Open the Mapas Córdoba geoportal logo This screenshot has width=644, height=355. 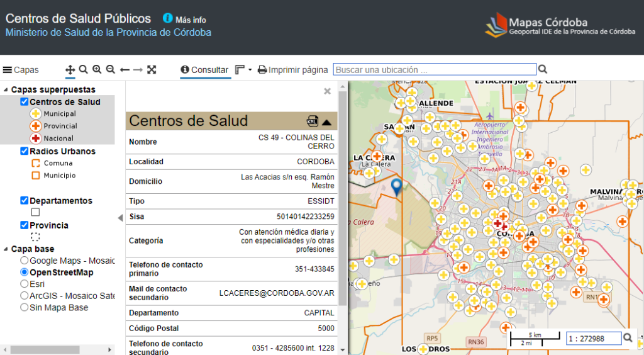559,25
